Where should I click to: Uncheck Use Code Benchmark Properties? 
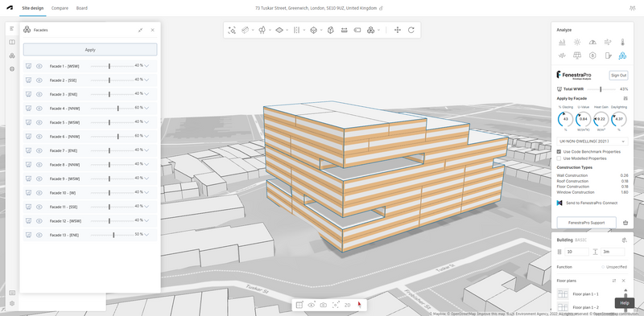559,152
